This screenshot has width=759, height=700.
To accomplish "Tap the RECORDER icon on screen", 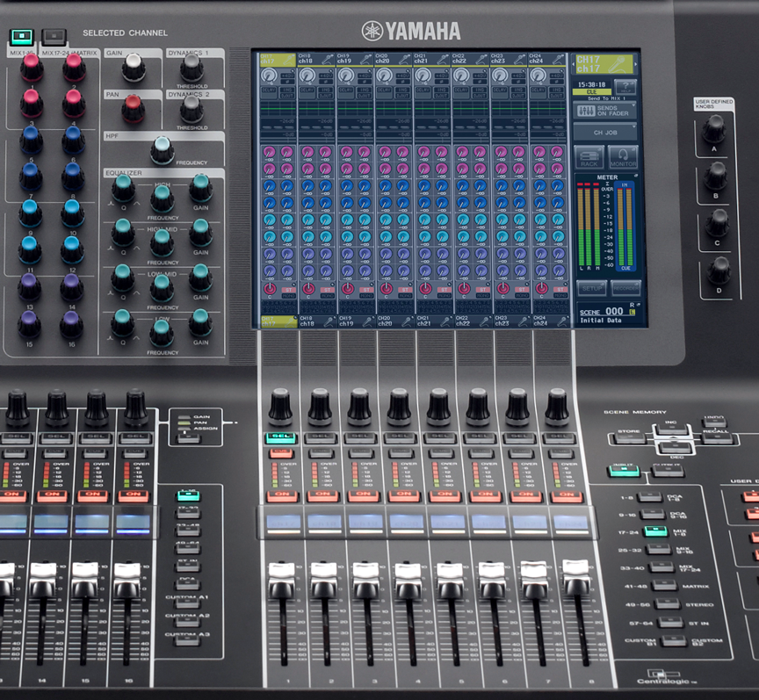I will [x=626, y=287].
